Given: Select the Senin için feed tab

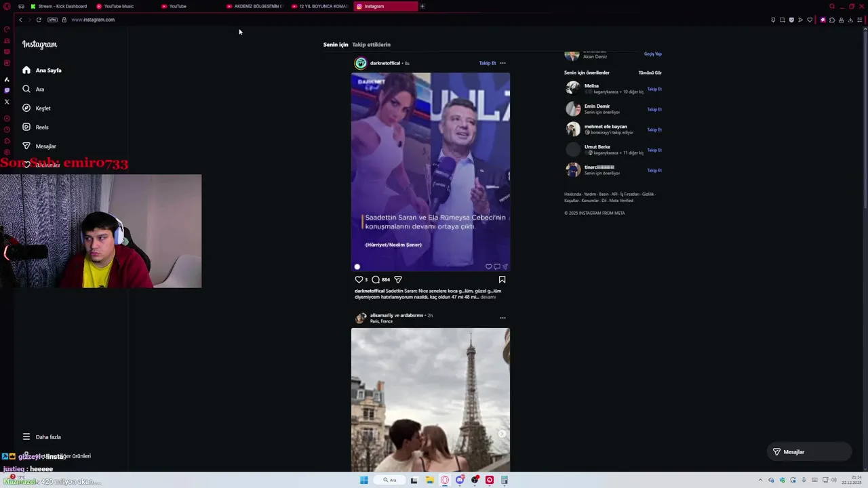Looking at the screenshot, I should coord(336,45).
